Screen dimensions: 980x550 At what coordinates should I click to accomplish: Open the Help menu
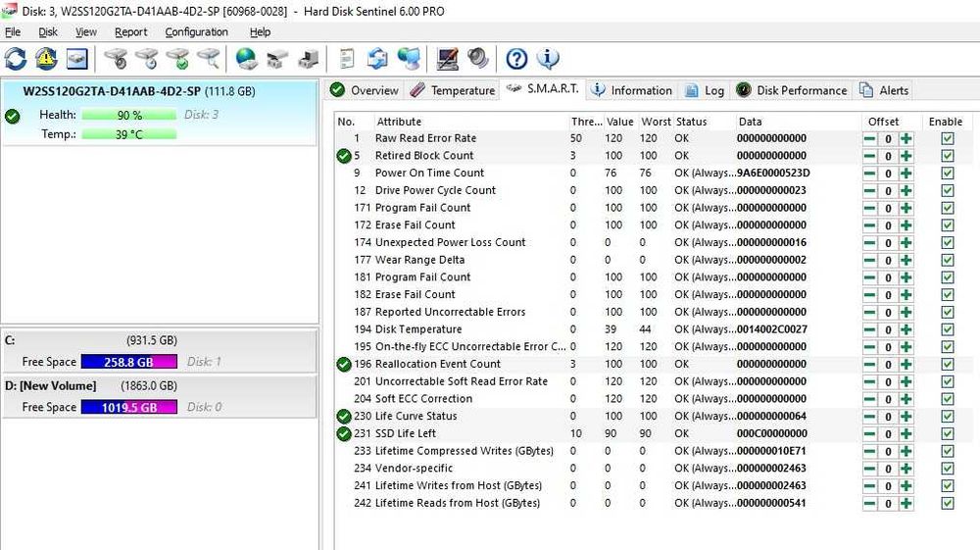[260, 32]
